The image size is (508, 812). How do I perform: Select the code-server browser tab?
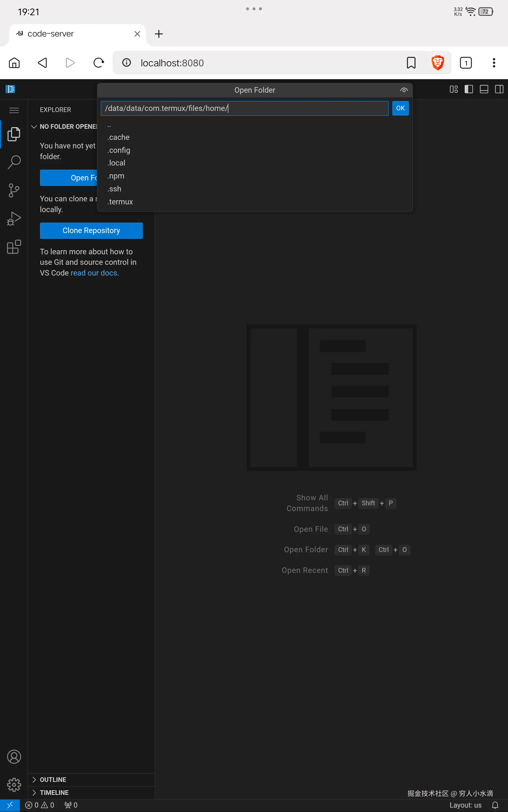(x=77, y=34)
